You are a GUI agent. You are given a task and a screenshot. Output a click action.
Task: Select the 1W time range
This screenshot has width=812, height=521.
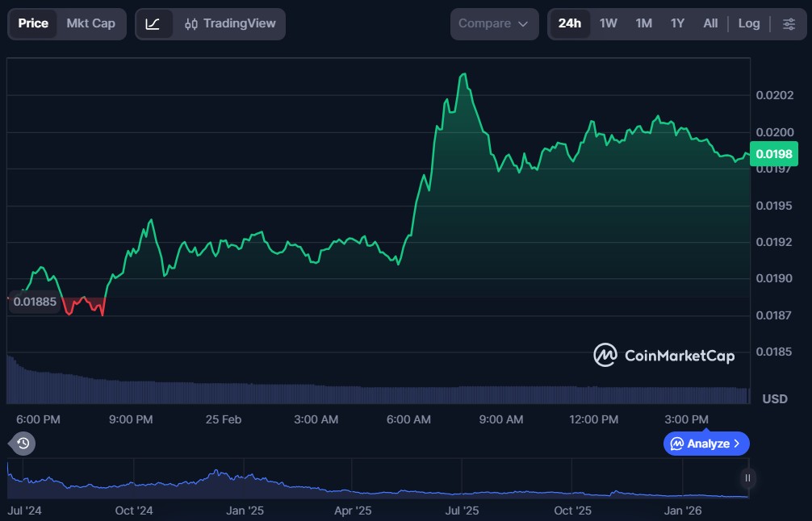pyautogui.click(x=608, y=24)
